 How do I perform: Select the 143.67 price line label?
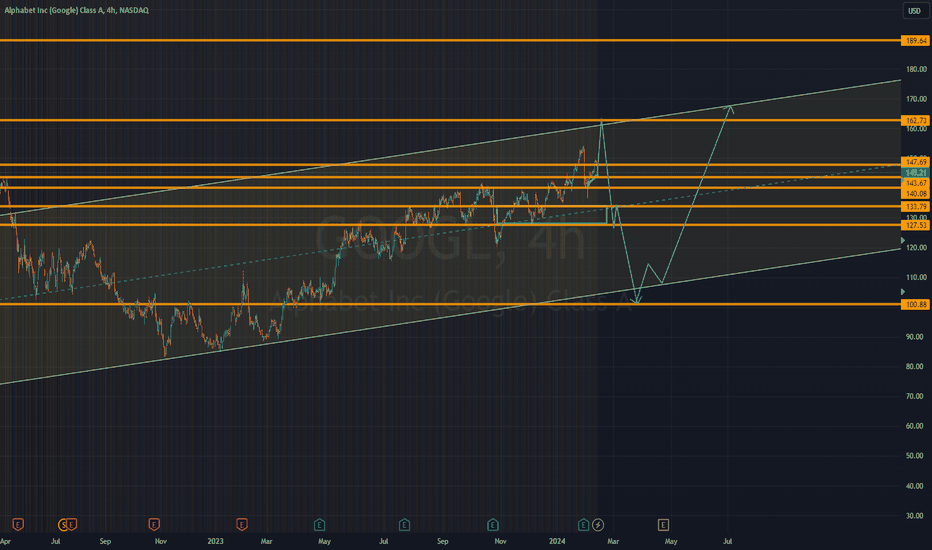(915, 183)
